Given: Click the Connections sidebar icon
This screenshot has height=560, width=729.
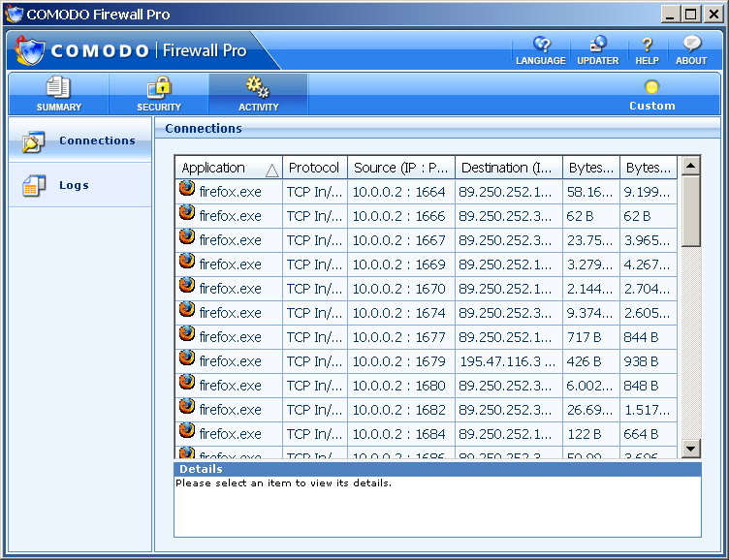Looking at the screenshot, I should click(x=34, y=141).
